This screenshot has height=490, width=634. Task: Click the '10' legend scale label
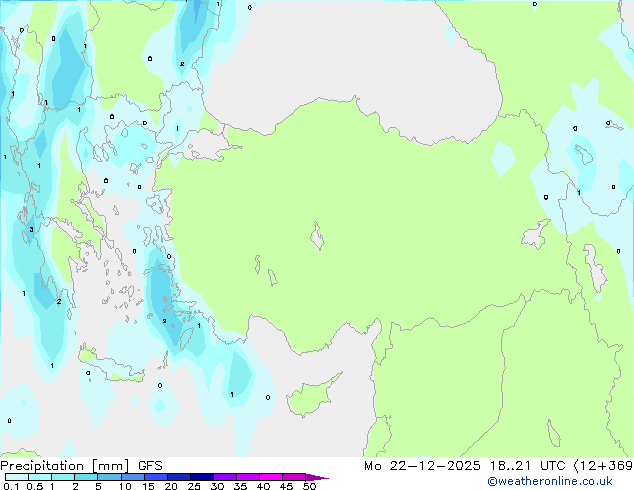[125, 486]
